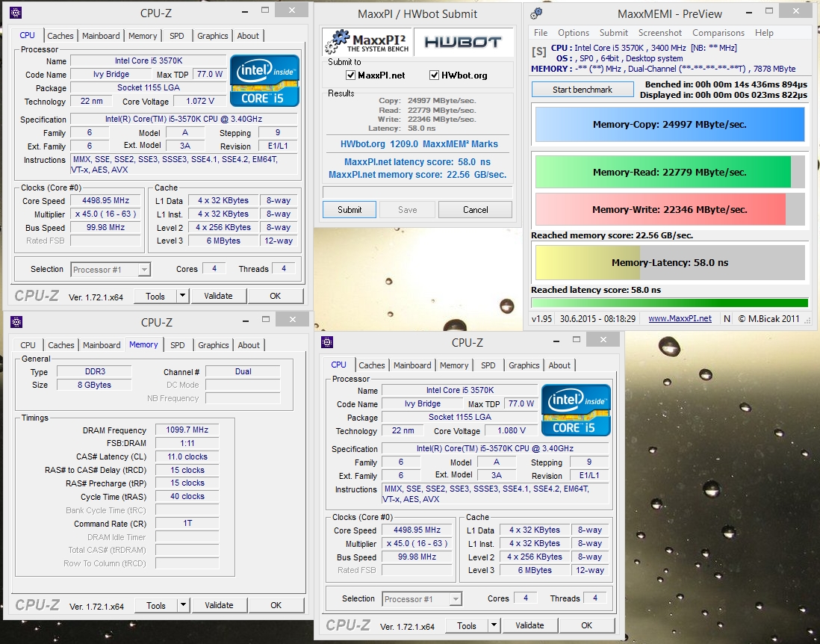Open the Comparisons menu in MaxxMEMI
Image resolution: width=820 pixels, height=644 pixels.
click(x=718, y=32)
